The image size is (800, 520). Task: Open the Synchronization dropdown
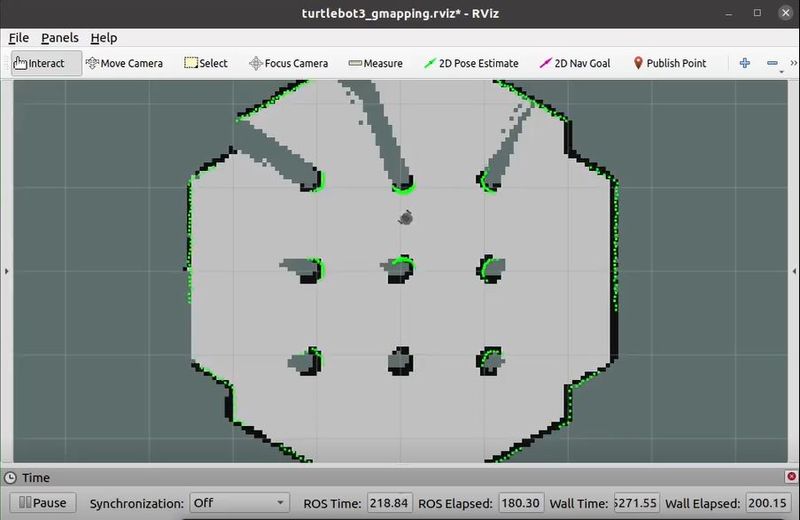pos(239,503)
